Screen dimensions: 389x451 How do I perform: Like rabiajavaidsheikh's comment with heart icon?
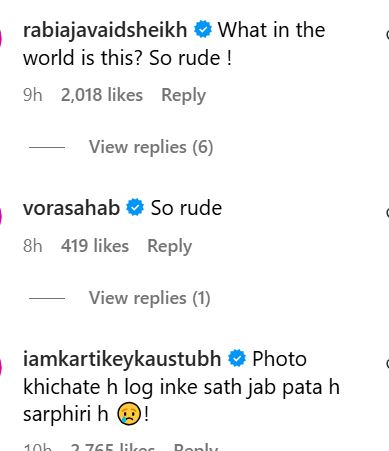pyautogui.click(x=387, y=34)
